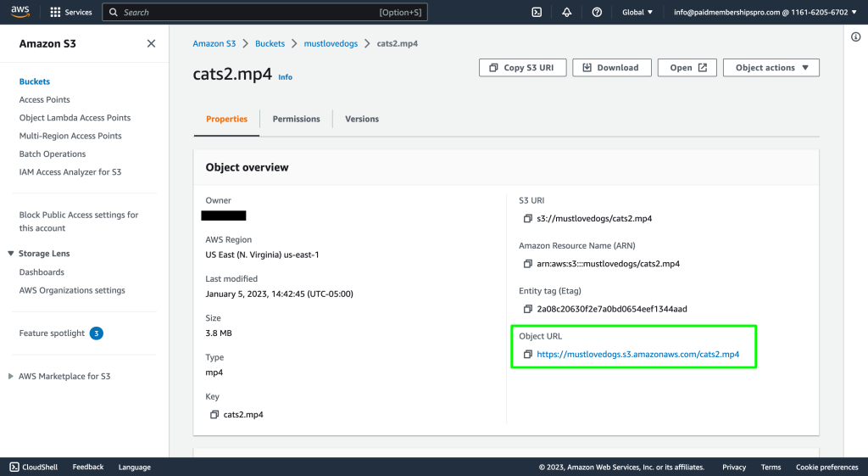The height and width of the screenshot is (476, 868).
Task: Copy the Object URL icon
Action: [x=528, y=354]
